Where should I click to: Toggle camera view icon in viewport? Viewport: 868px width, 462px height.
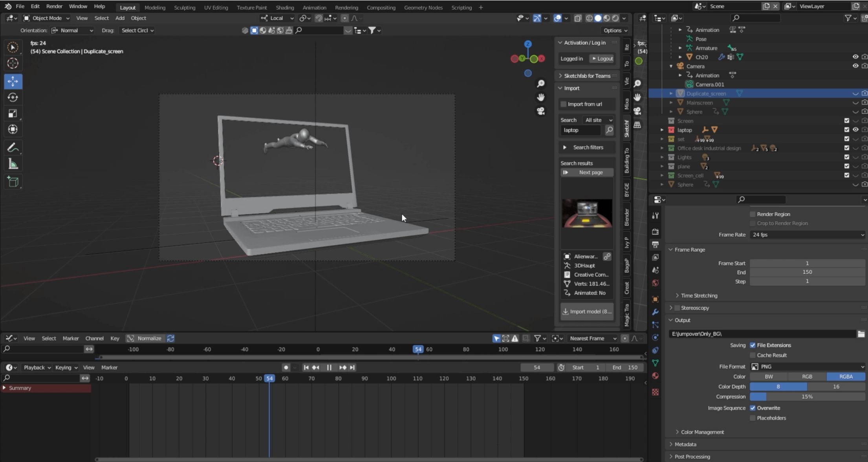click(541, 111)
